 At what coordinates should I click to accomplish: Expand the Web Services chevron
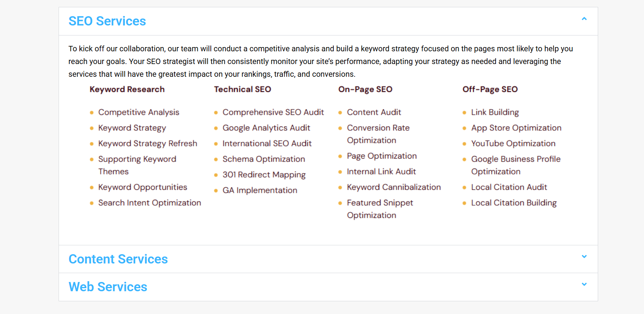(584, 284)
